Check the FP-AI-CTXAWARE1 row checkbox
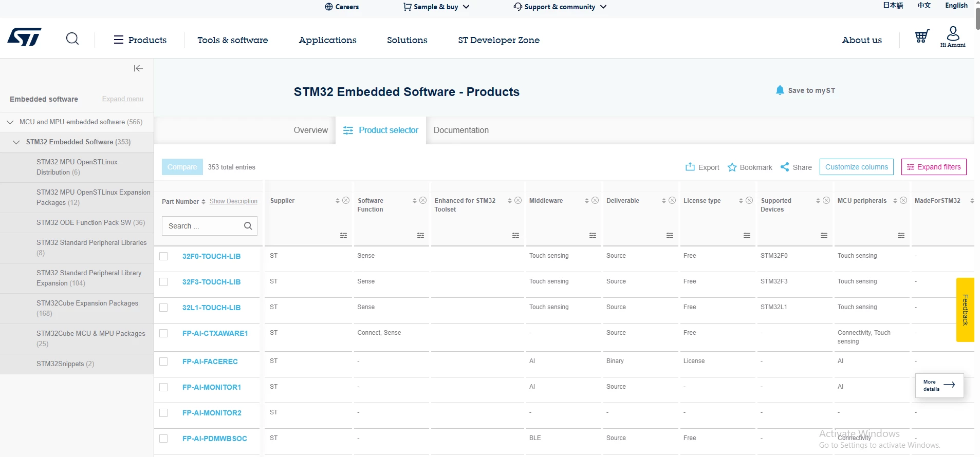Viewport: 980px width, 457px height. 163,333
